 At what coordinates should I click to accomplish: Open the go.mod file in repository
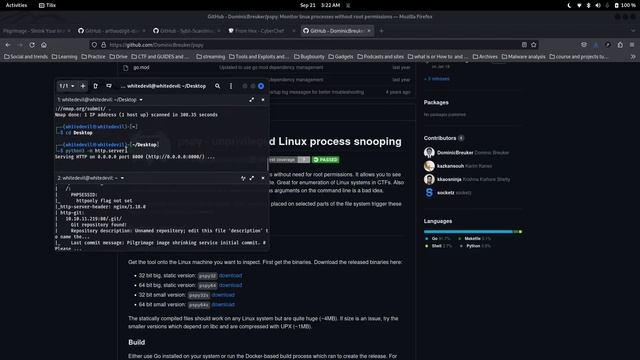141,68
